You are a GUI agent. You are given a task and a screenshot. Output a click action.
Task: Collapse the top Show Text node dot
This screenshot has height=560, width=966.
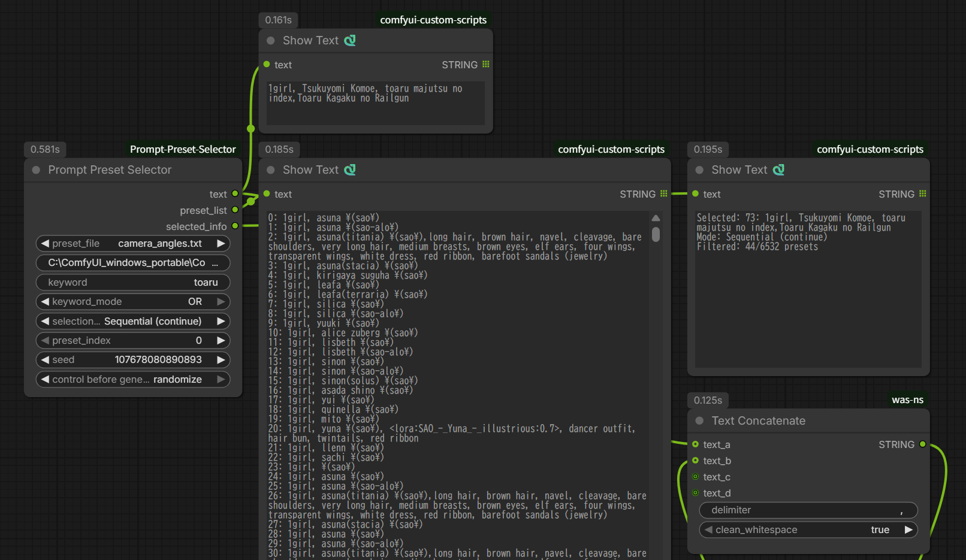pos(271,41)
